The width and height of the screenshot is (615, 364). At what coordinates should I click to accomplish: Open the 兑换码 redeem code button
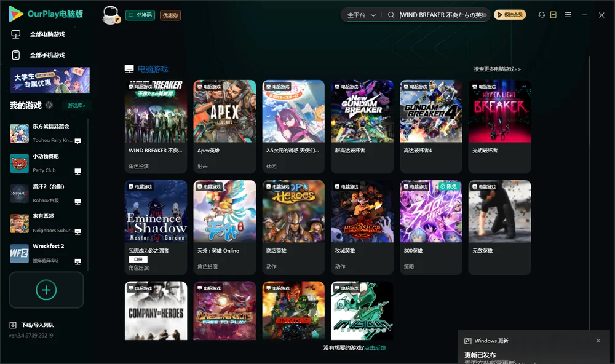click(140, 15)
